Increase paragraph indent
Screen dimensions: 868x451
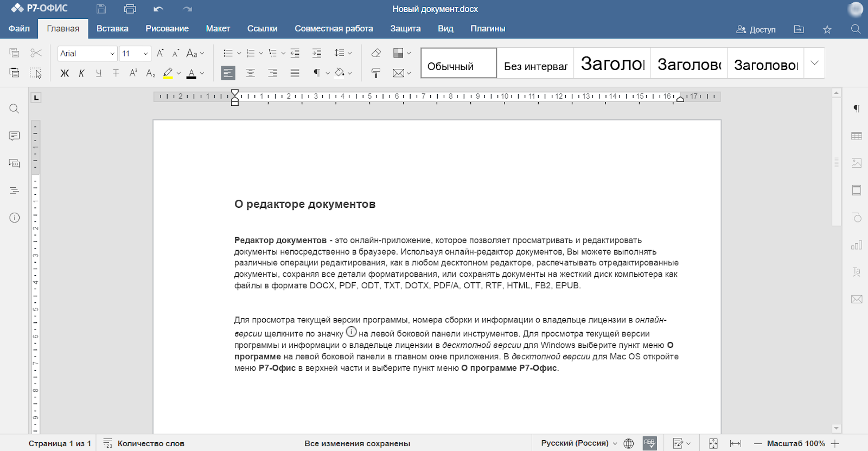point(317,53)
